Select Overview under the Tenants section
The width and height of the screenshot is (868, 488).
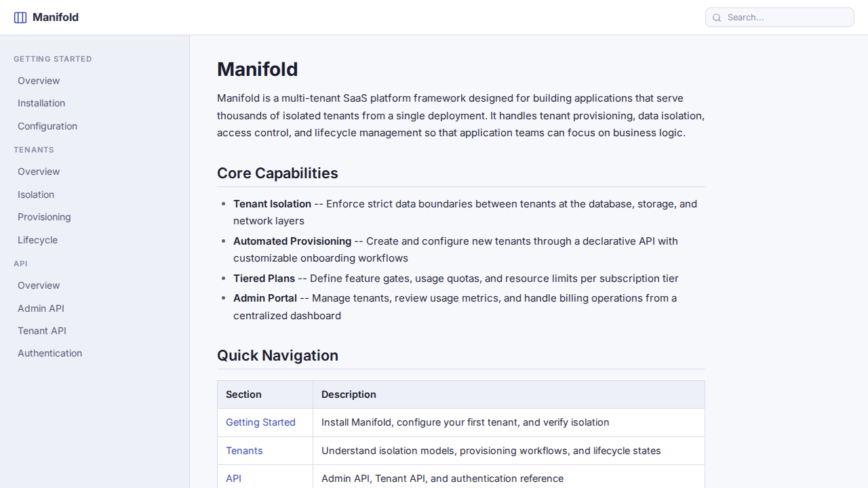(39, 171)
